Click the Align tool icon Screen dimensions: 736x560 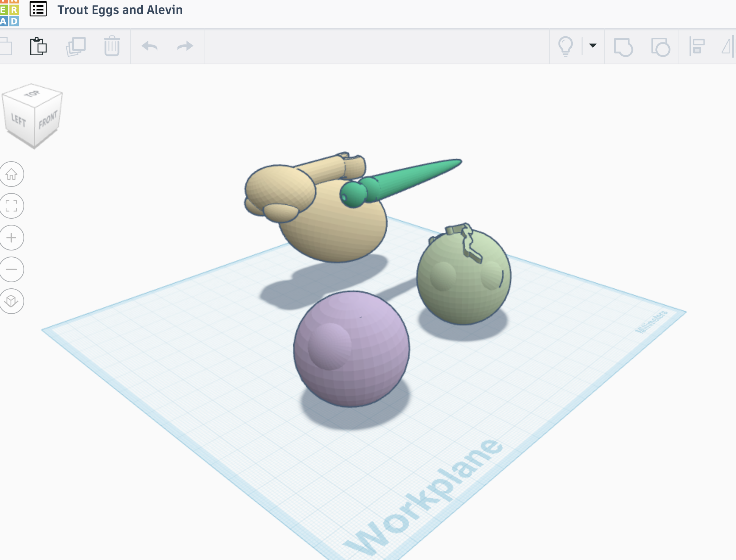[x=697, y=47]
